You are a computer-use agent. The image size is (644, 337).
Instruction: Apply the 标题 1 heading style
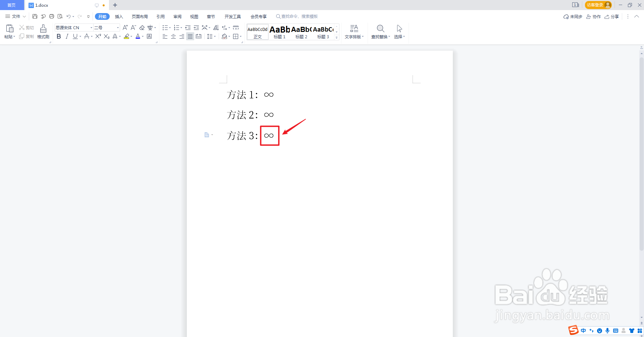click(279, 32)
